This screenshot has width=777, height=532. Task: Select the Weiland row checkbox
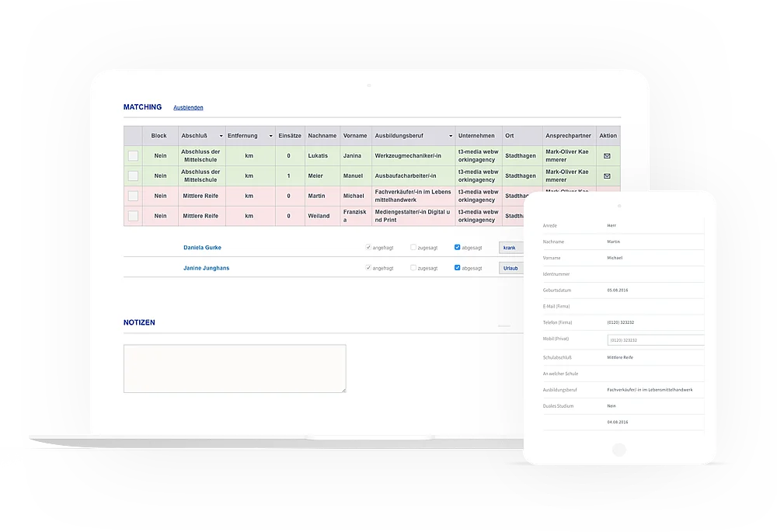coord(134,217)
